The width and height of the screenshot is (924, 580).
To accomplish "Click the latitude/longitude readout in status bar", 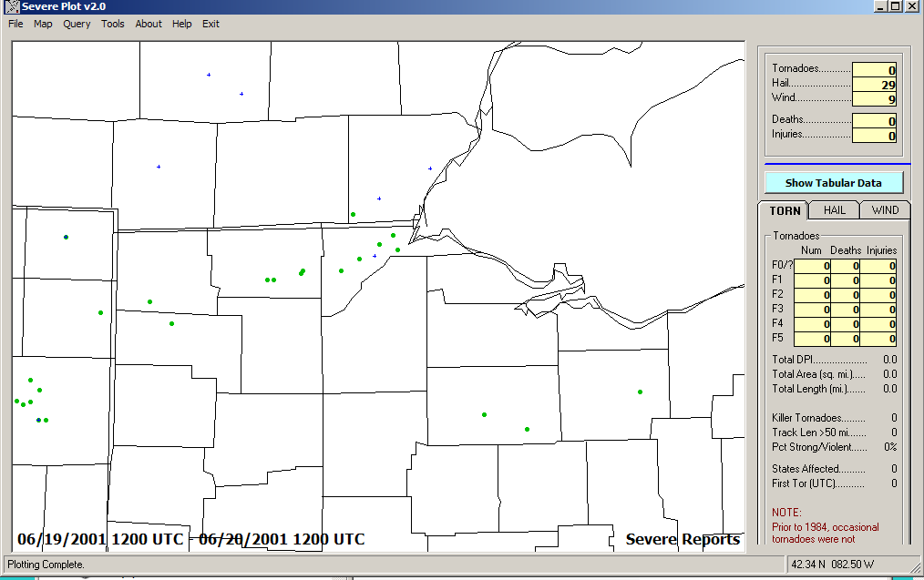I will pos(832,565).
